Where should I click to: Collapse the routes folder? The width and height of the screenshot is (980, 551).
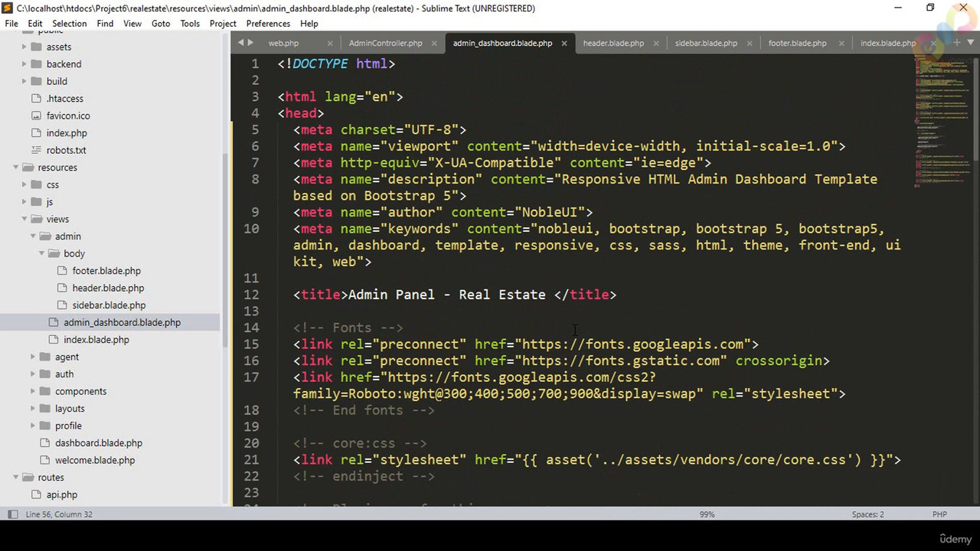coord(15,478)
